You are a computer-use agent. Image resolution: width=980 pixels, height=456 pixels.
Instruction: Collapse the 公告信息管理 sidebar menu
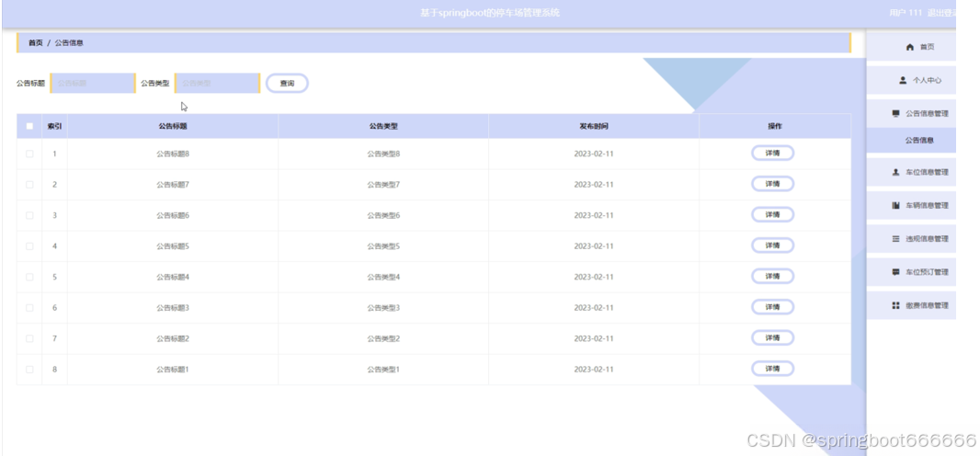[911, 114]
